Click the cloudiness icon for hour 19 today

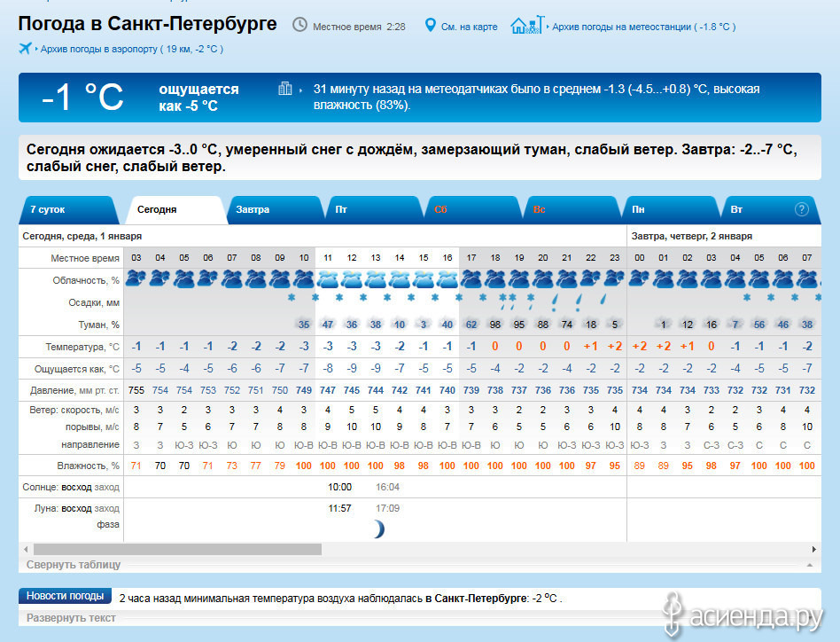point(519,279)
